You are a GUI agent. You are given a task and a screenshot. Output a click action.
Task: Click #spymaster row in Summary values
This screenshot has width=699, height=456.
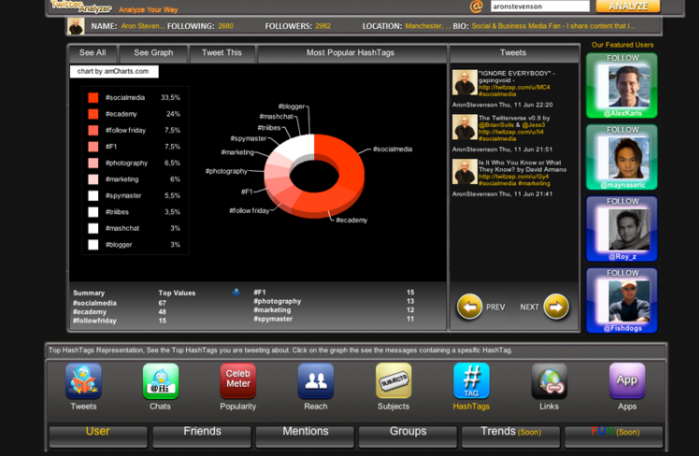tap(333, 319)
